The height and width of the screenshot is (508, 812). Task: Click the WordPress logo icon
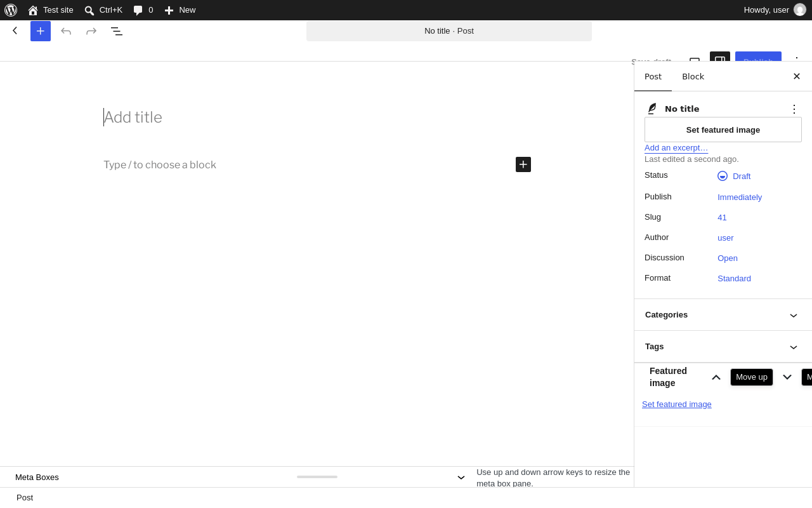tap(11, 10)
